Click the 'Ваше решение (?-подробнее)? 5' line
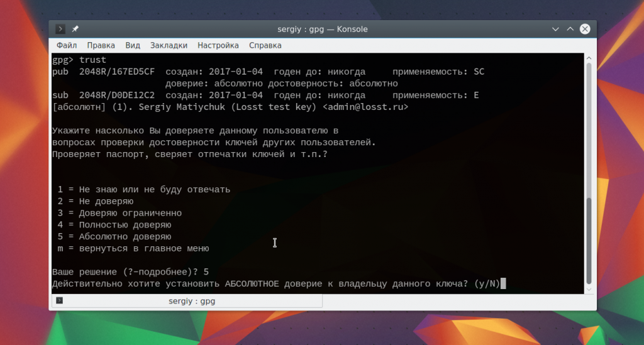This screenshot has height=345, width=644. tap(130, 272)
